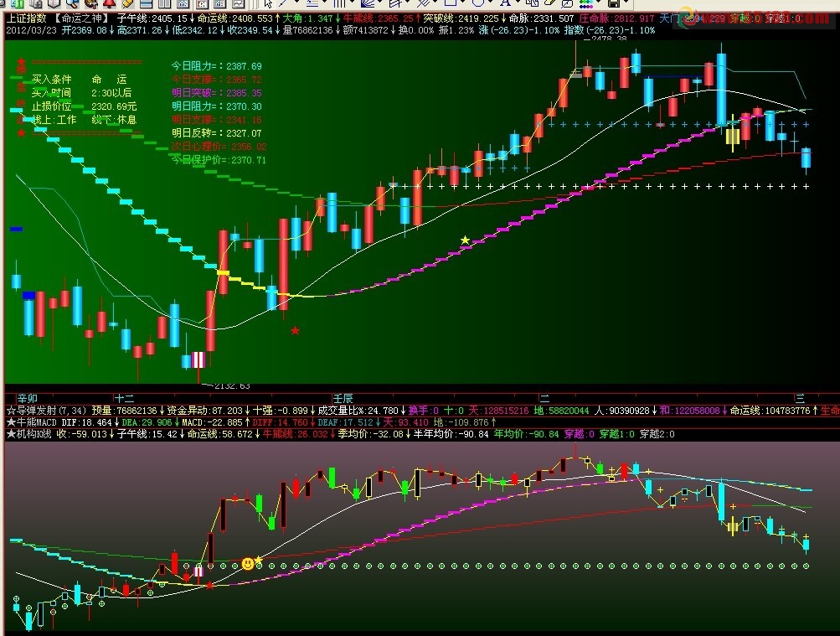Open the dropdown arrow beside the text 'A' tool
This screenshot has height=636, width=840.
click(x=517, y=3)
